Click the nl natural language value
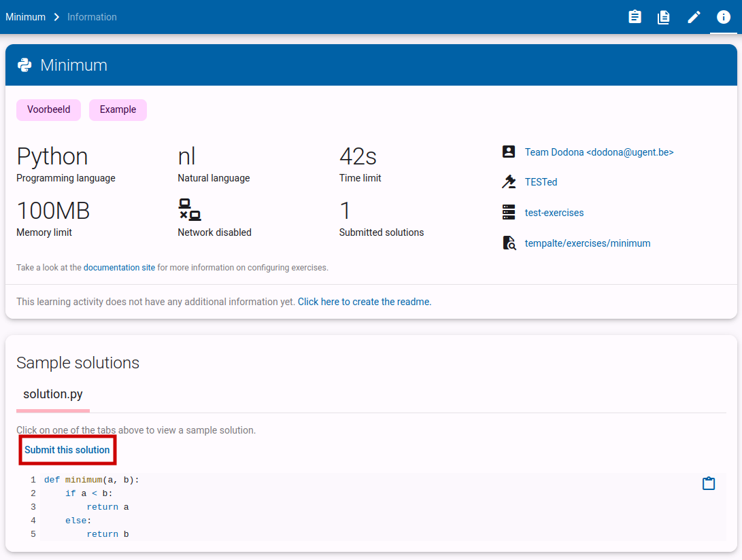Screen dimensions: 742x560 pos(186,156)
